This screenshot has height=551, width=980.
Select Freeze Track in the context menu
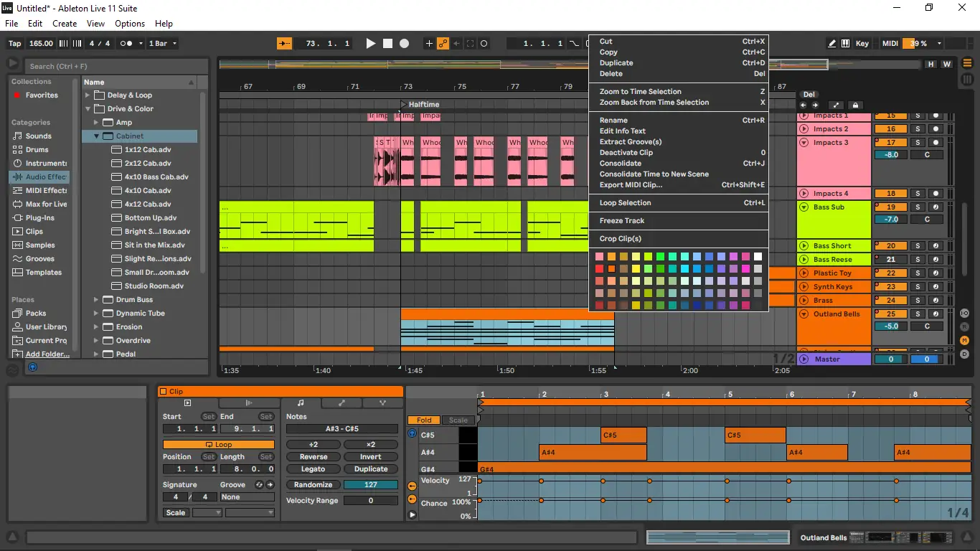point(621,221)
